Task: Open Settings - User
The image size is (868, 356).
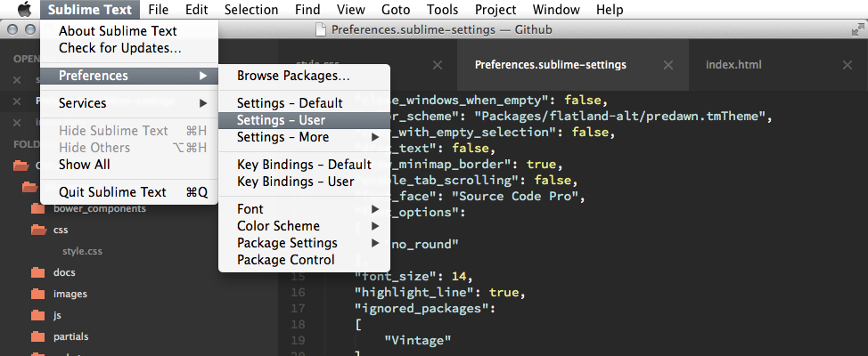Action: point(305,120)
